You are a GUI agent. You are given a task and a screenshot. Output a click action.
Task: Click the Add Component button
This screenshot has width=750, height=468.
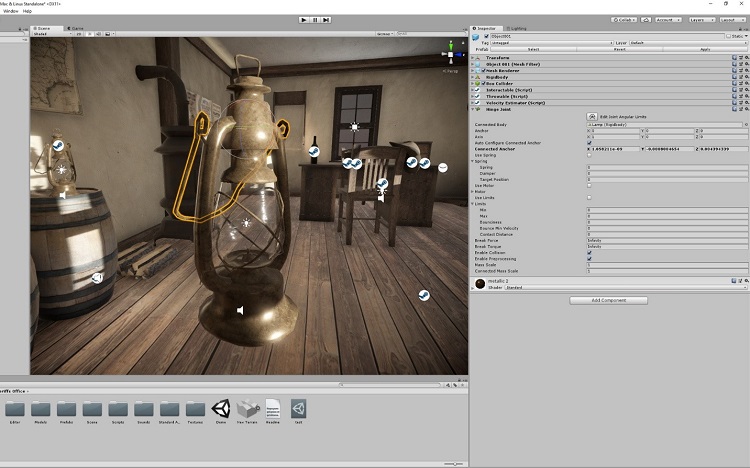608,300
